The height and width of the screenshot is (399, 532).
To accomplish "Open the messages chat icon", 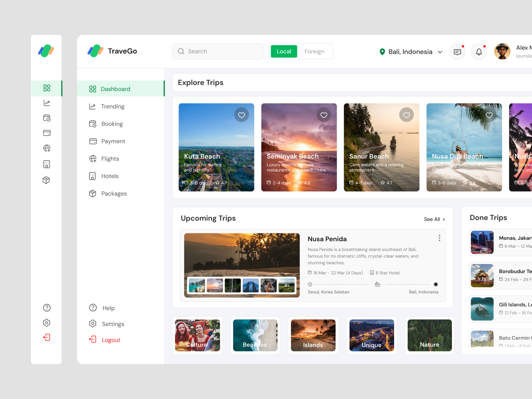I will pos(458,52).
